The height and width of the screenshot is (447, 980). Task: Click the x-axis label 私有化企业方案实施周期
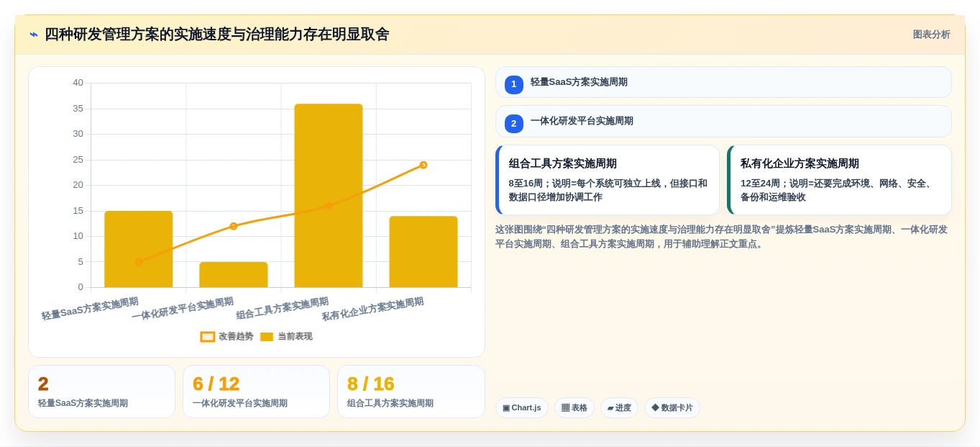(x=372, y=309)
